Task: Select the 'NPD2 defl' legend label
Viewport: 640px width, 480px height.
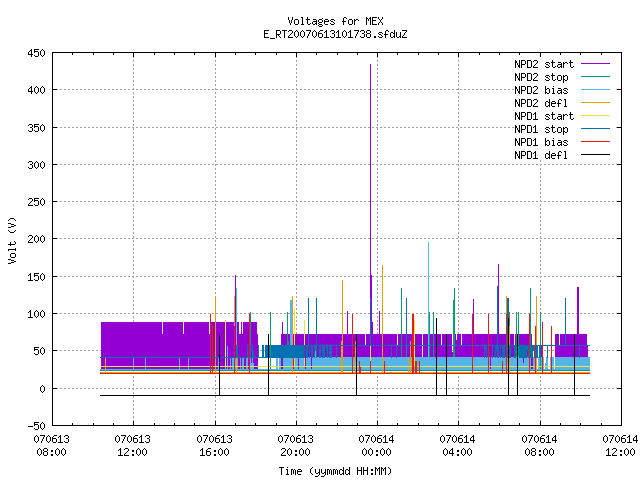Action: click(x=541, y=103)
